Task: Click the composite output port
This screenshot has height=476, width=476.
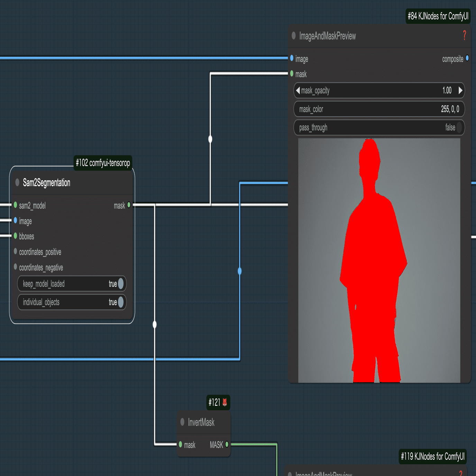Action: pos(467,58)
